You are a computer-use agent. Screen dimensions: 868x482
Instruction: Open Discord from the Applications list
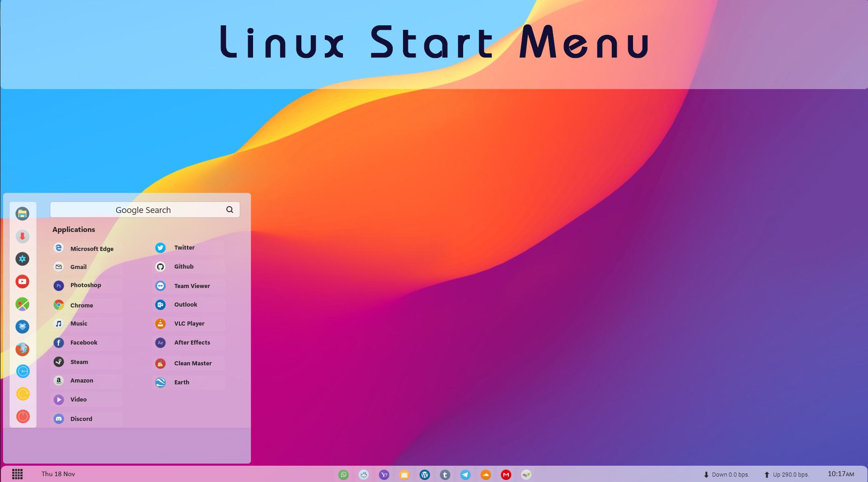pos(81,419)
